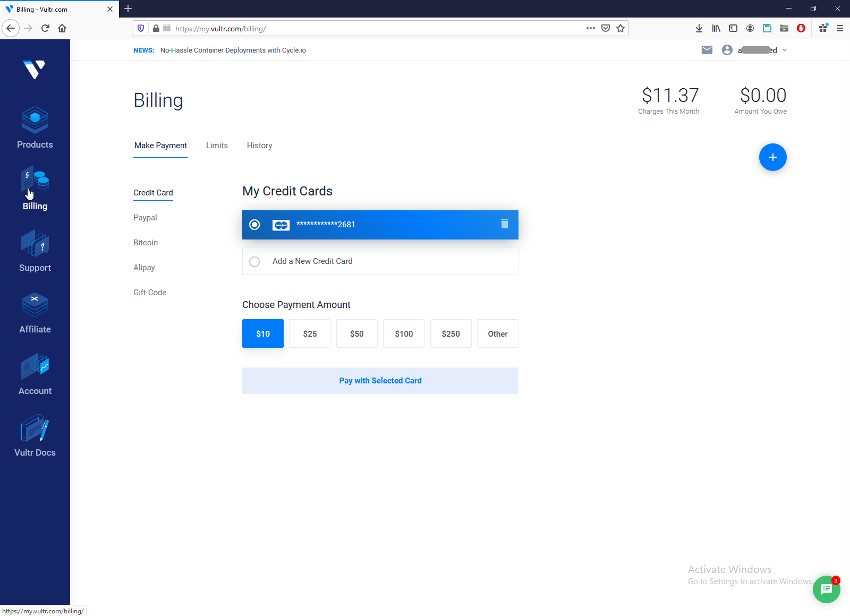Reload the current page
Viewport: 850px width, 616px height.
45,28
